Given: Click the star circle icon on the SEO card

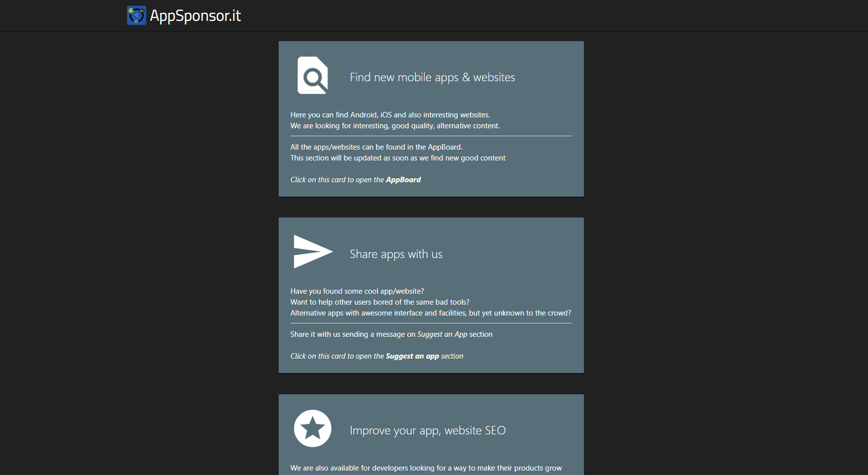Looking at the screenshot, I should (x=313, y=428).
